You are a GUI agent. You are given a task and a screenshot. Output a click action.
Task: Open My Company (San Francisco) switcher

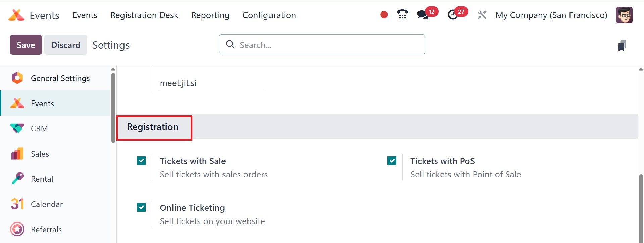[551, 15]
